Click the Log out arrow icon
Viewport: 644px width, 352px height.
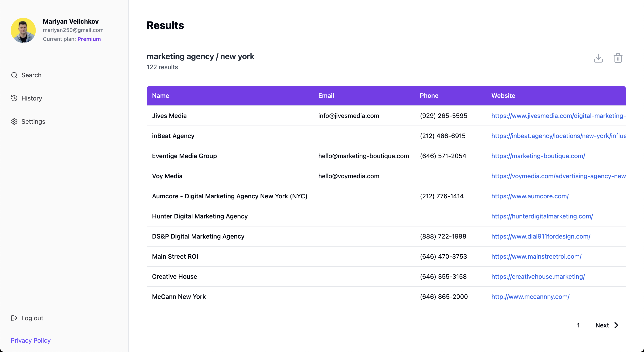[14, 318]
